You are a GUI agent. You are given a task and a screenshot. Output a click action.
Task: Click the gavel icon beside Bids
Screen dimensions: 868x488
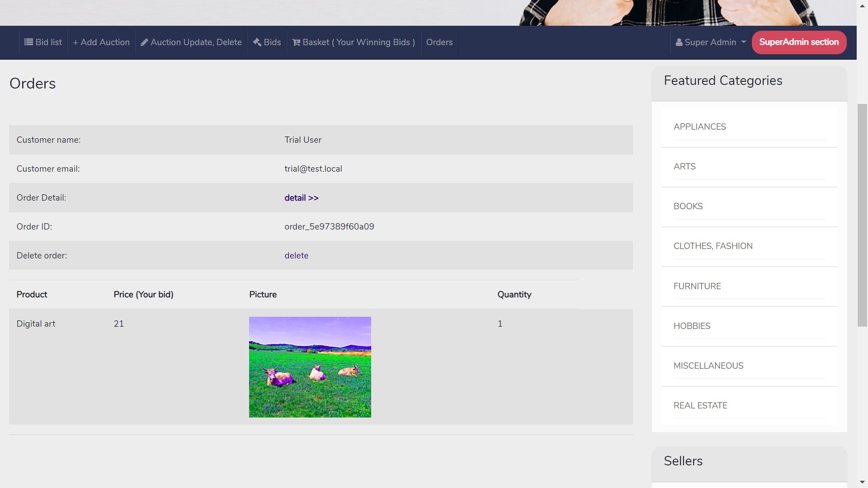[x=257, y=42]
